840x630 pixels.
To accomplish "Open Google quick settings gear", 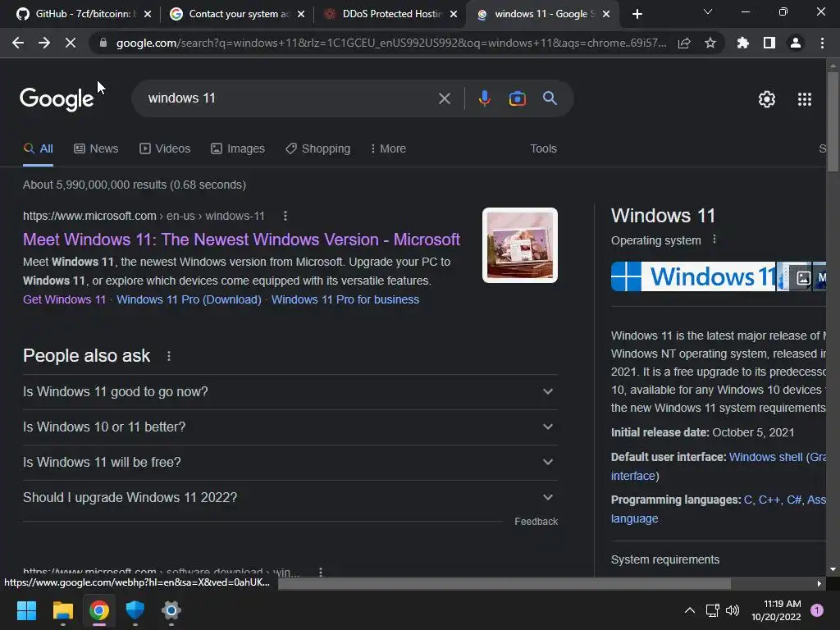I will pos(767,99).
